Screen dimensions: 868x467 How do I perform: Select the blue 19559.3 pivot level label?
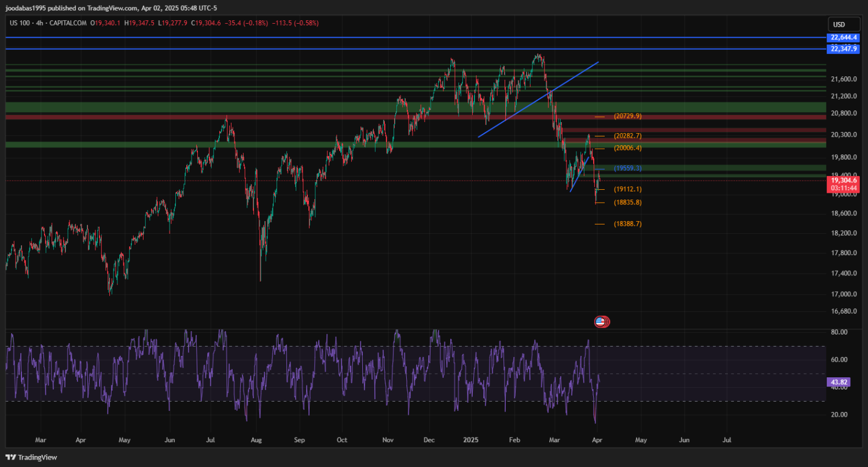pos(627,168)
